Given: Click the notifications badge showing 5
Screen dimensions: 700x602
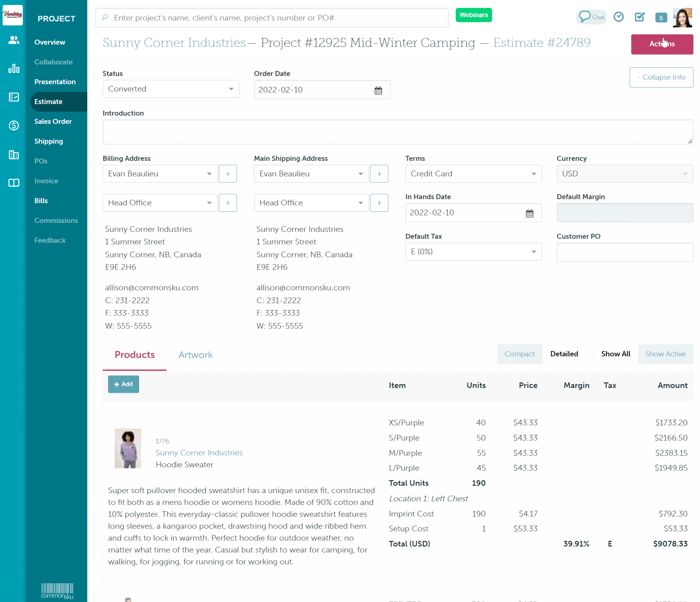Looking at the screenshot, I should pos(661,18).
